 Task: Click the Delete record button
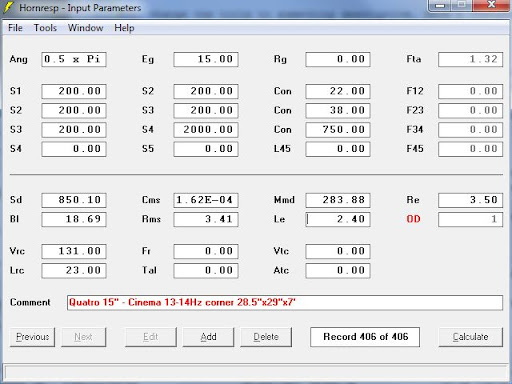tap(266, 337)
